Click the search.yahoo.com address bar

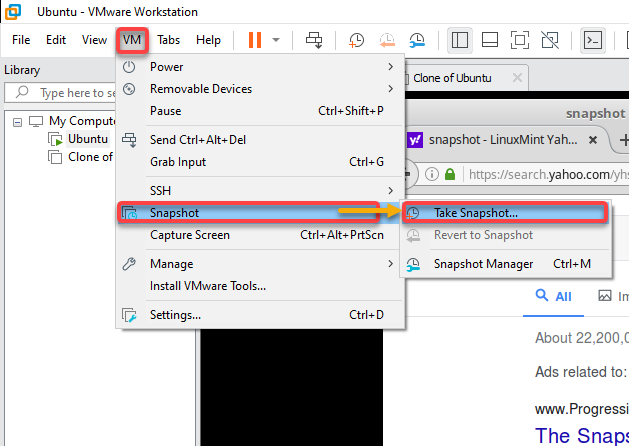pyautogui.click(x=548, y=174)
